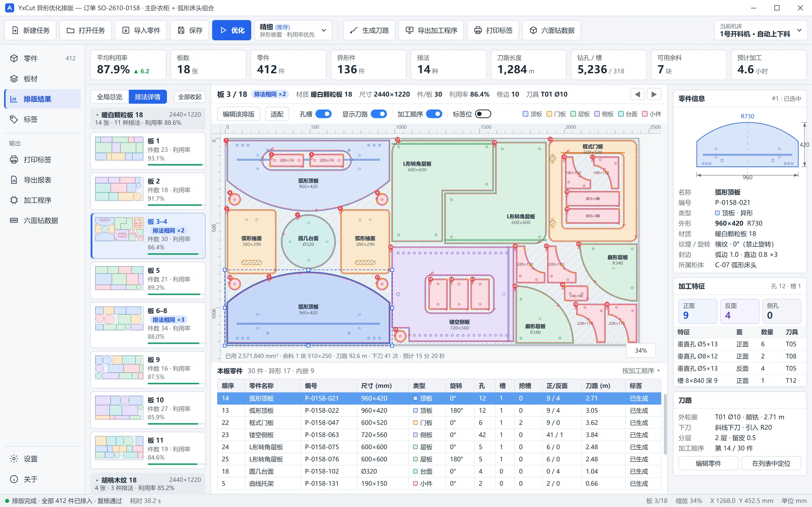This screenshot has height=507, width=812.
Task: Open 设置 gear icon in sidebar
Action: (x=14, y=459)
